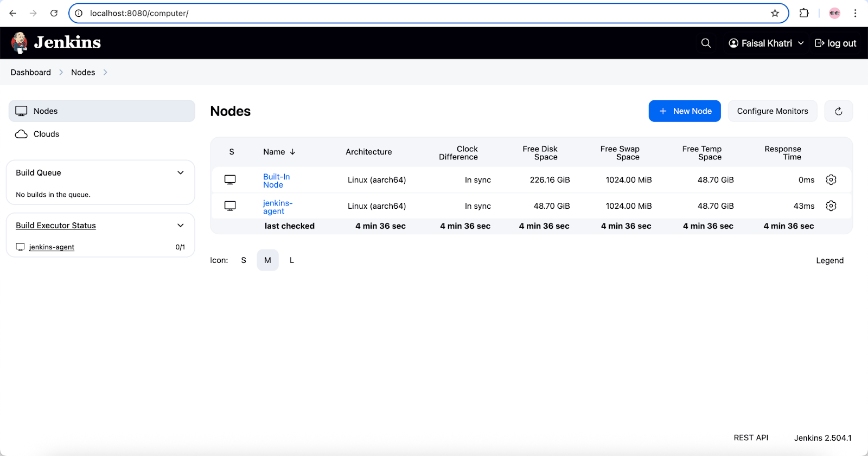Click the Build Executor Status heading link
868x456 pixels.
click(x=56, y=225)
